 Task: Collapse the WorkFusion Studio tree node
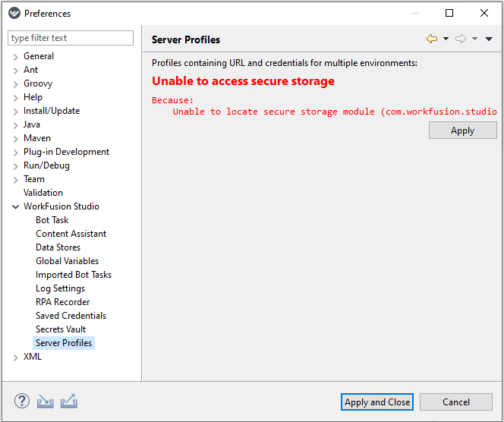15,206
